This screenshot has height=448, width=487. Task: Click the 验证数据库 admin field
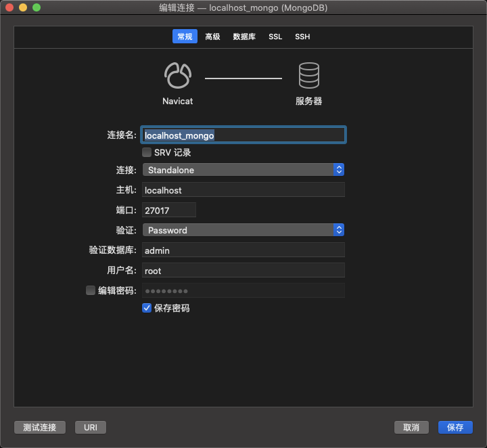pos(243,250)
